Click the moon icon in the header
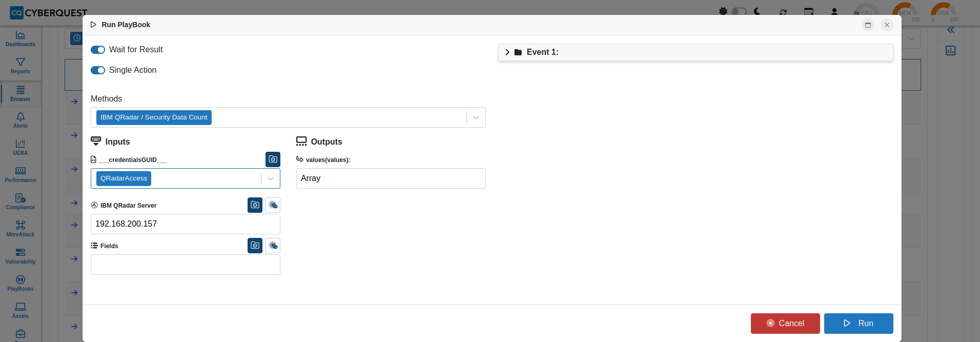Viewport: 980px width, 342px height. click(x=757, y=11)
